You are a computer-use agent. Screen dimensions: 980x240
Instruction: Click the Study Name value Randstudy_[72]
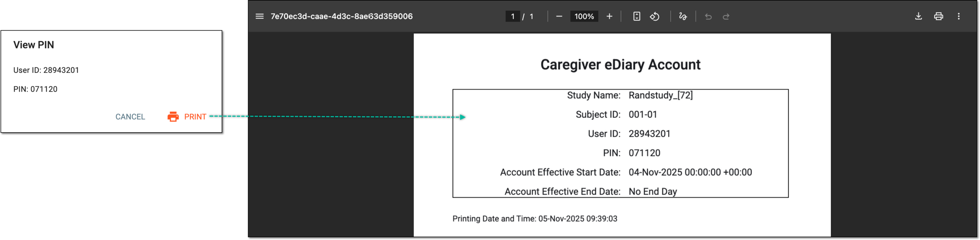click(x=661, y=96)
